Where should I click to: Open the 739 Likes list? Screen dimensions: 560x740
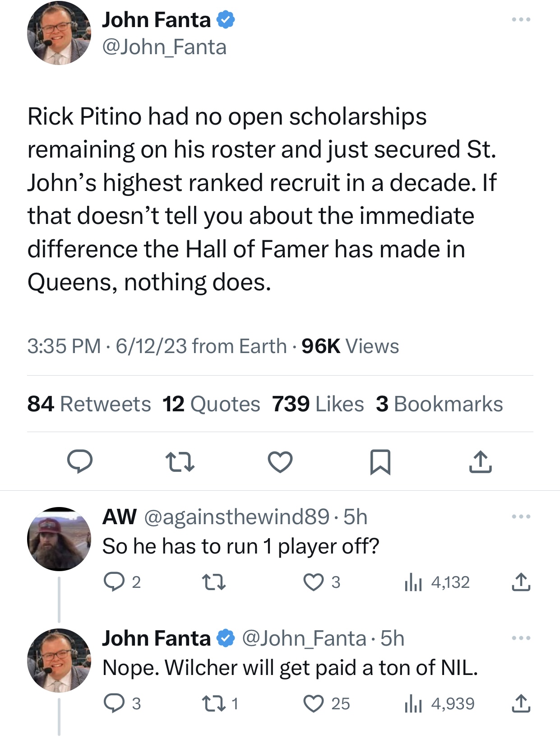click(318, 404)
